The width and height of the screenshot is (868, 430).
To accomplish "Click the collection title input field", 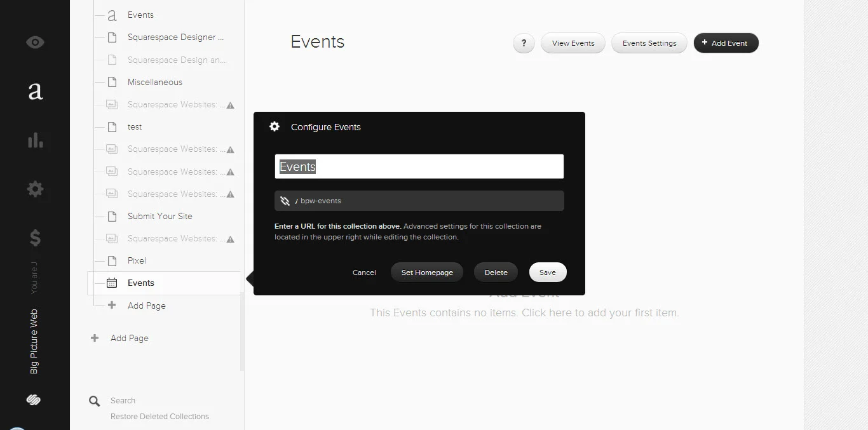I will click(x=419, y=166).
